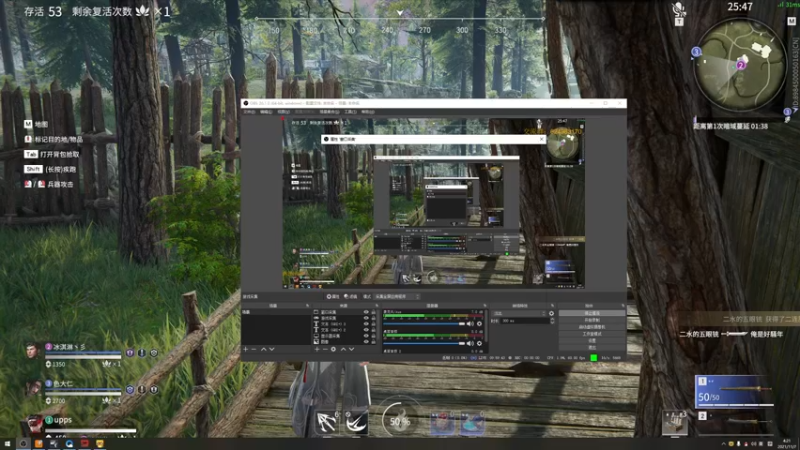The height and width of the screenshot is (450, 800).
Task: Pop out the Audio Mixer dock
Action: click(x=485, y=306)
